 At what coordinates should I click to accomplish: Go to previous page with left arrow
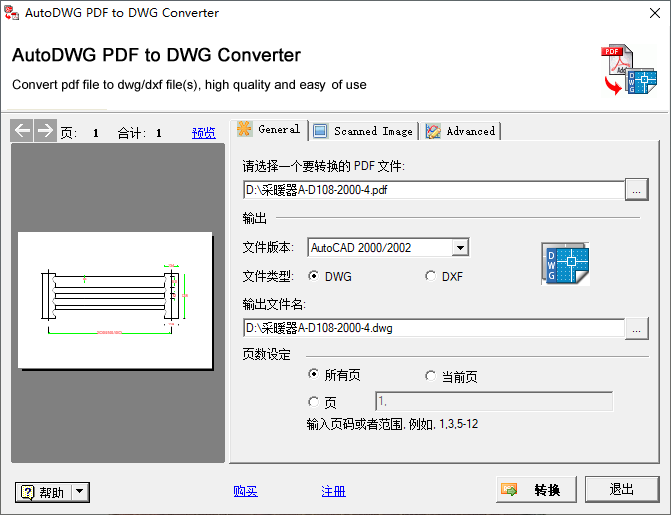(22, 131)
